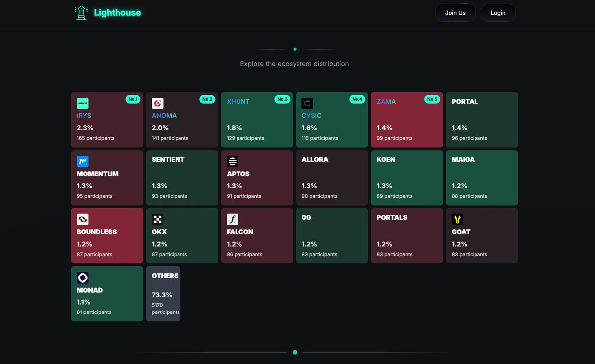Click the 141 participants count
Screen dimensions: 595x364
170,138
